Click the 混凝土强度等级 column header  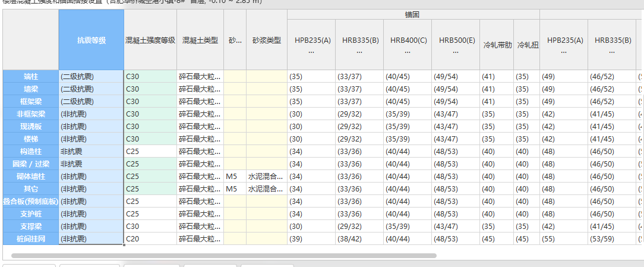pos(150,40)
